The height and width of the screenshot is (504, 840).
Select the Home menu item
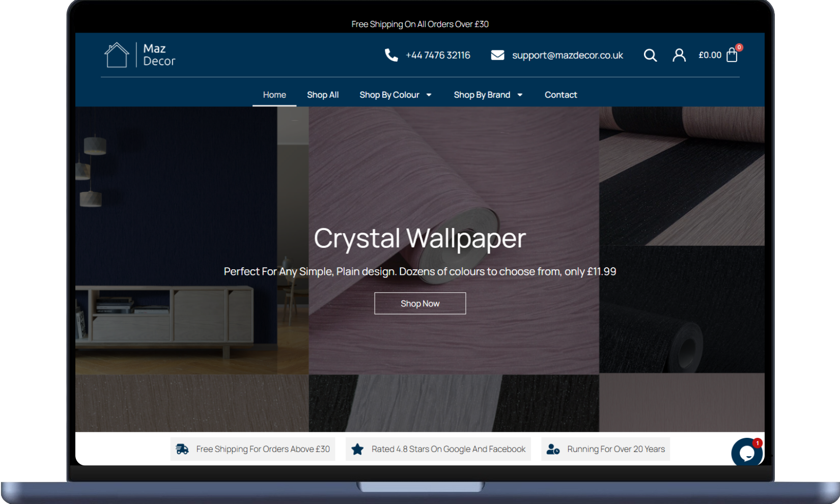click(x=274, y=95)
